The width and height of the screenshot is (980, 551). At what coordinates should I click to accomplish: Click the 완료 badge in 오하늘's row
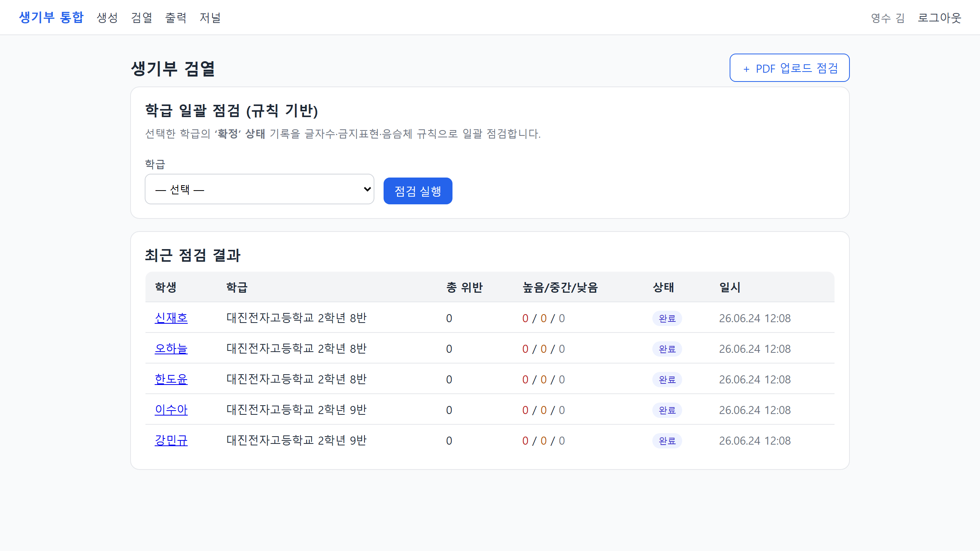click(667, 349)
